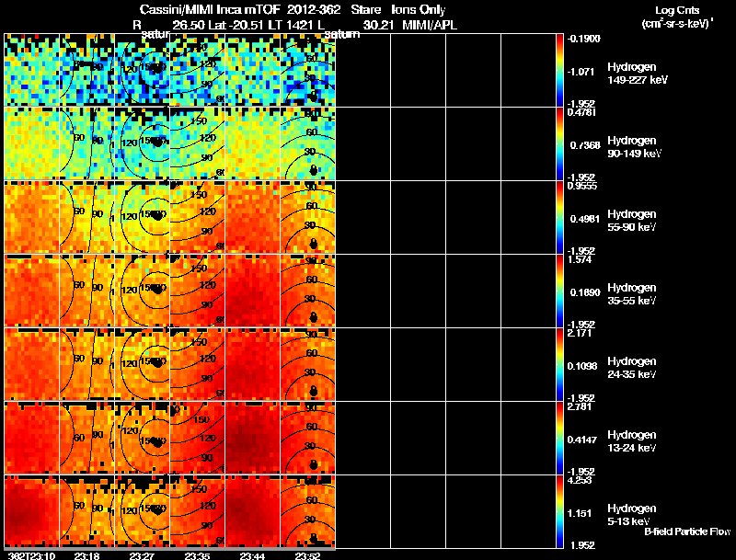Click the 4.253 color scale maximum
Screen dimensions: 736x560
580,480
